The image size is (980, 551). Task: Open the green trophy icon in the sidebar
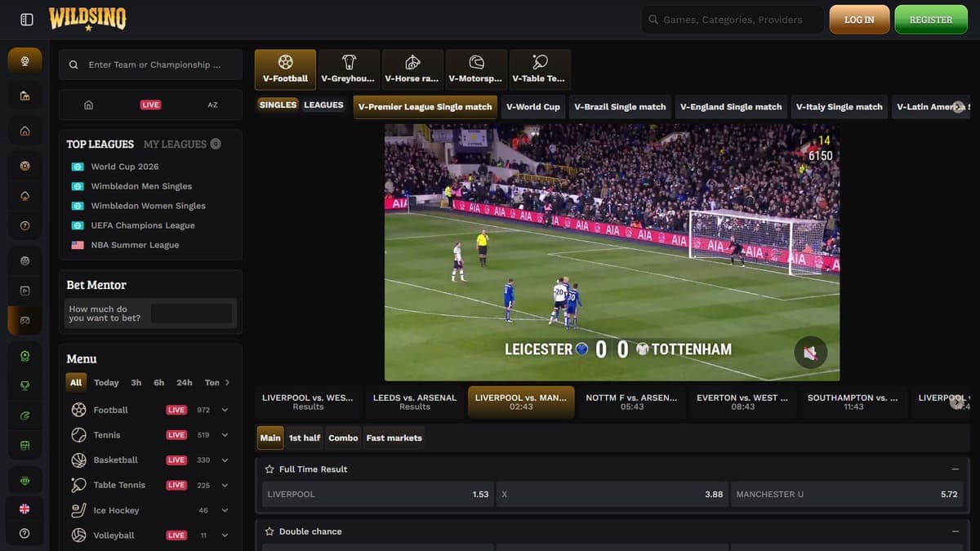(24, 385)
